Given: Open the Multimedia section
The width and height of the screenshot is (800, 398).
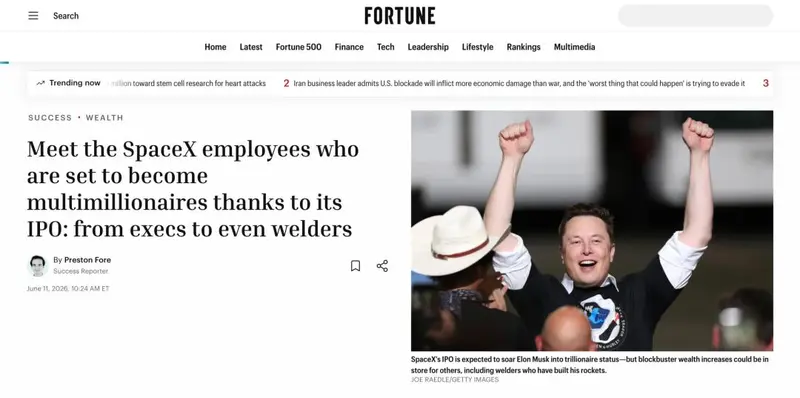Looking at the screenshot, I should (x=574, y=47).
